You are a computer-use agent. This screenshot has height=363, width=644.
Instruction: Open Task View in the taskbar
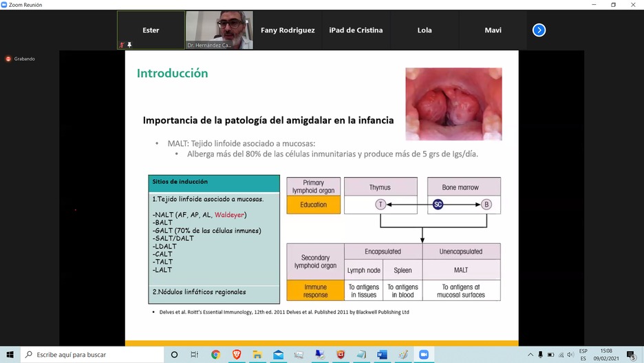point(195,355)
